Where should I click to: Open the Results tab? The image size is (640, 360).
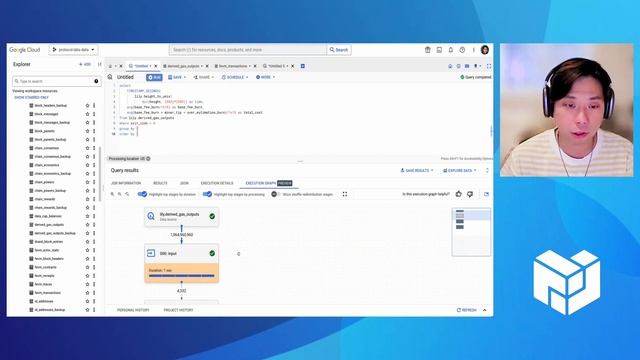click(x=160, y=183)
